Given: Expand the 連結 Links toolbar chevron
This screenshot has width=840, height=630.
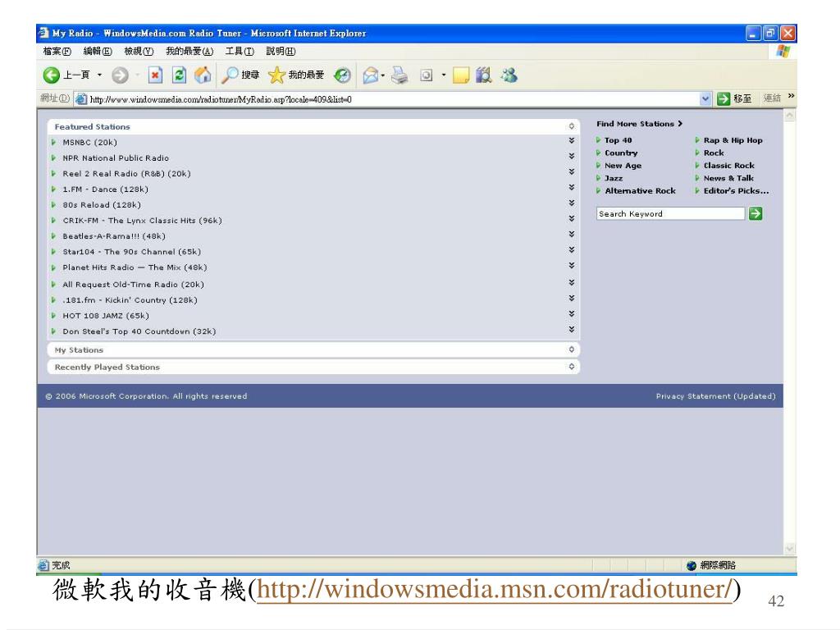Looking at the screenshot, I should point(792,97).
